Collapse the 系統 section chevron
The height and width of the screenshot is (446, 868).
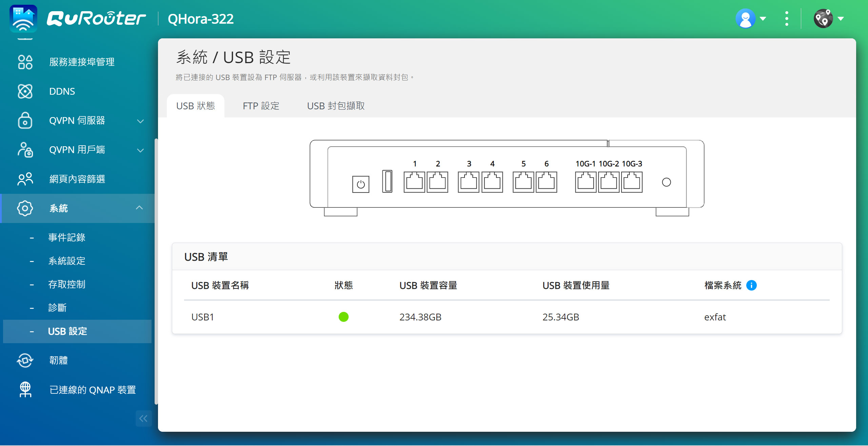tap(140, 208)
